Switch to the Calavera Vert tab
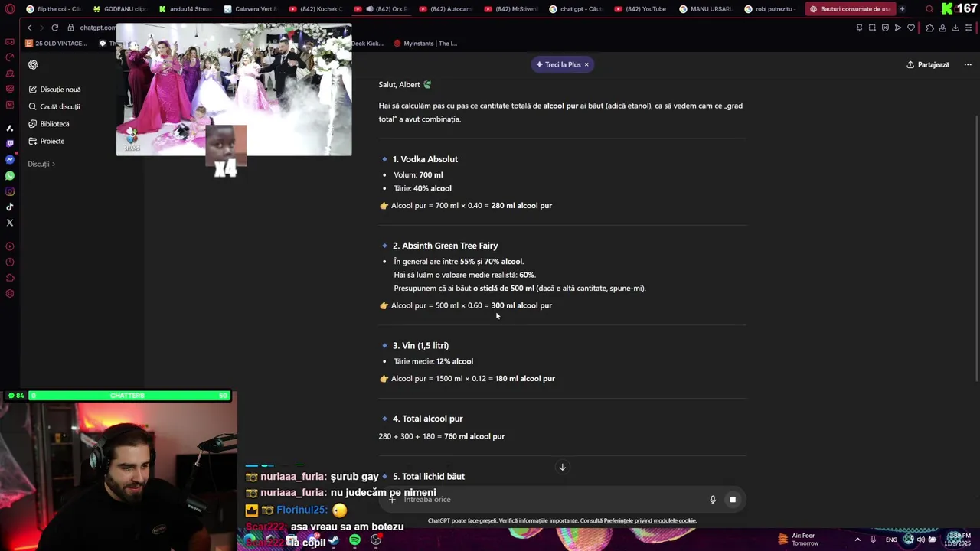Image resolution: width=980 pixels, height=551 pixels. pos(250,9)
